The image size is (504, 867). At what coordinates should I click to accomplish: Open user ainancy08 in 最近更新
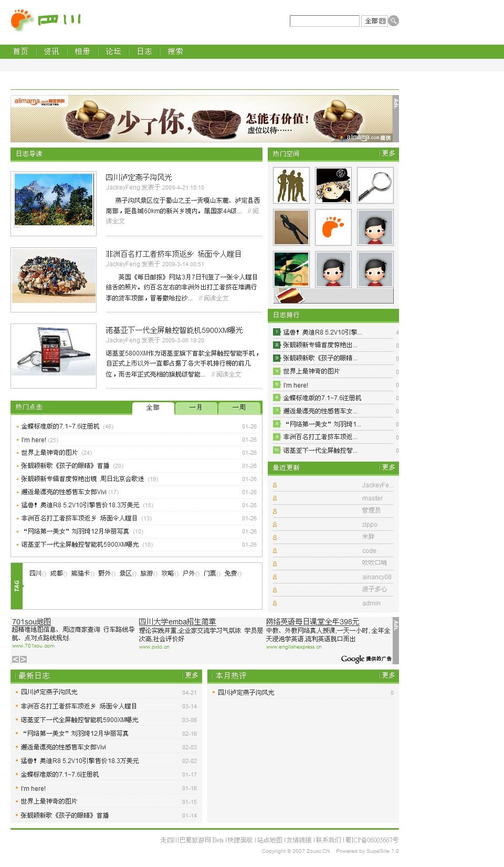click(x=377, y=577)
